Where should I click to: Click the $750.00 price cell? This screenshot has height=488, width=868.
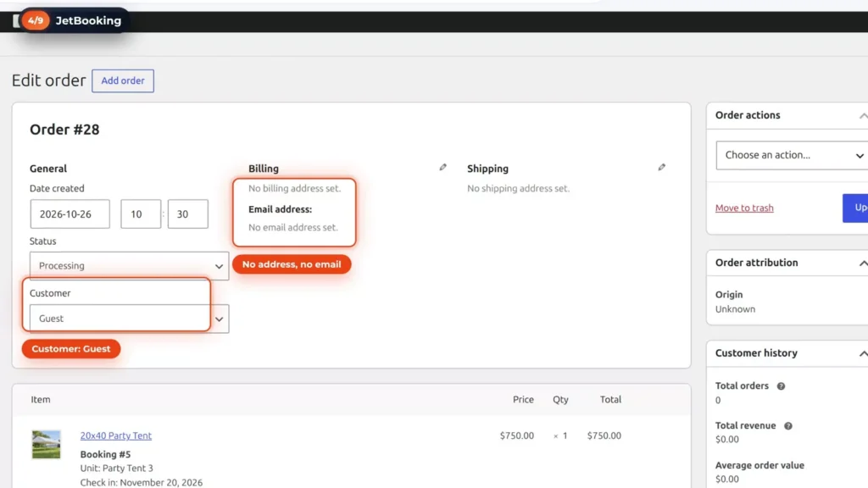[x=516, y=435]
